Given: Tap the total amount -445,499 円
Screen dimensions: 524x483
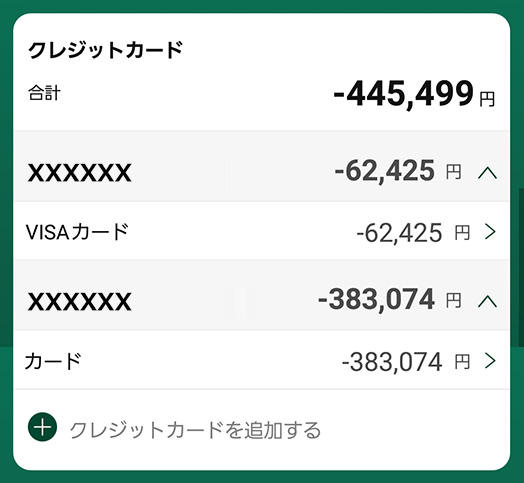Looking at the screenshot, I should 414,95.
